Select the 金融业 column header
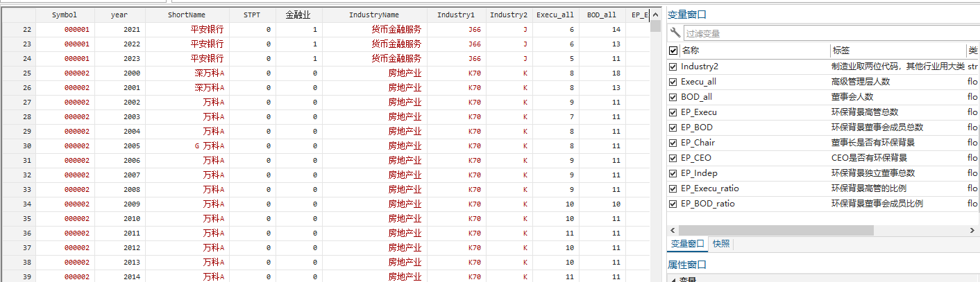Image resolution: width=980 pixels, height=282 pixels. [298, 15]
